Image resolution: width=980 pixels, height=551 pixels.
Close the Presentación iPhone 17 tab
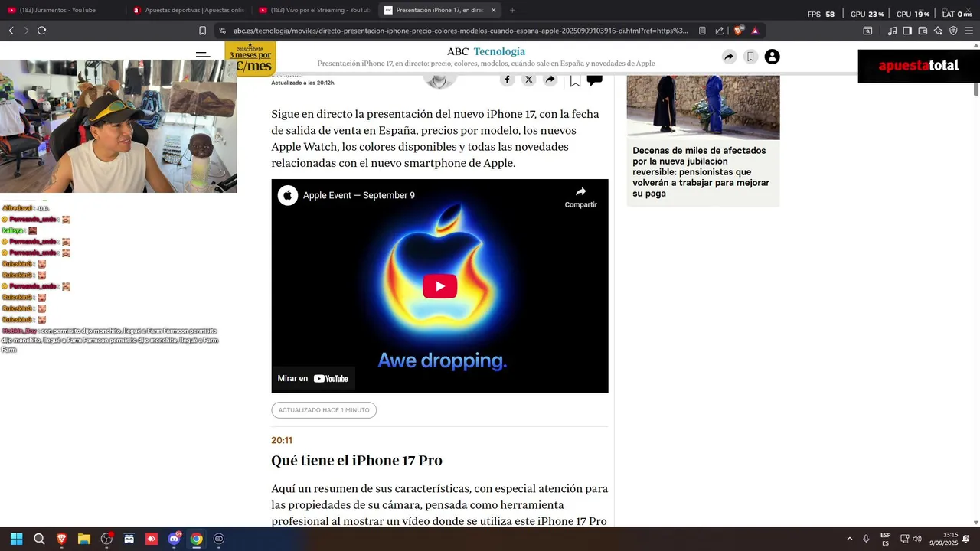point(493,10)
